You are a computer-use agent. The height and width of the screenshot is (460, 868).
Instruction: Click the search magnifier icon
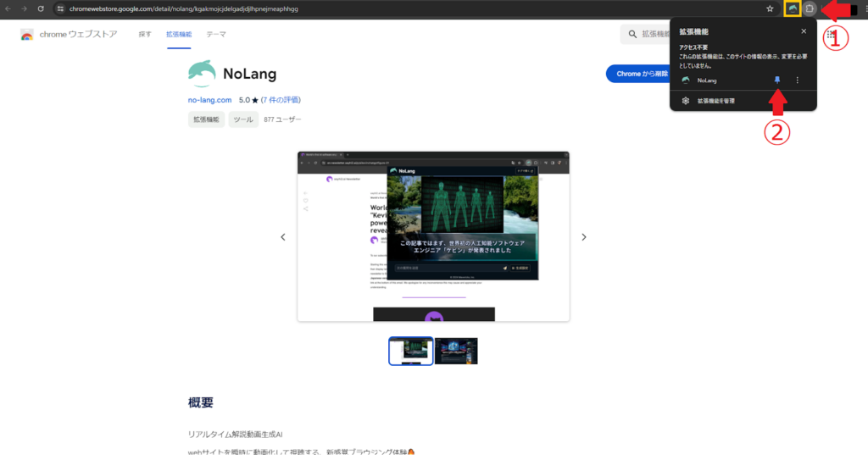point(632,35)
